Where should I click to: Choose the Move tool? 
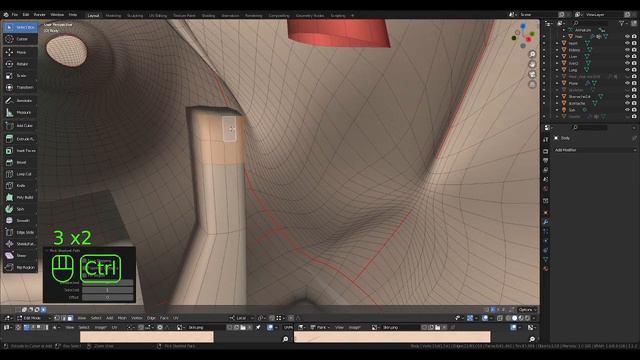point(20,52)
